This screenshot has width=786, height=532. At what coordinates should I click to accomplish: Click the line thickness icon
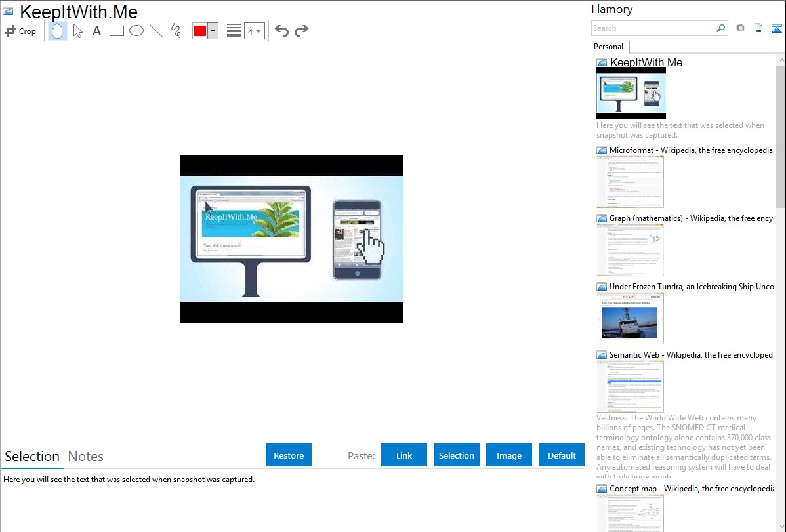[234, 31]
